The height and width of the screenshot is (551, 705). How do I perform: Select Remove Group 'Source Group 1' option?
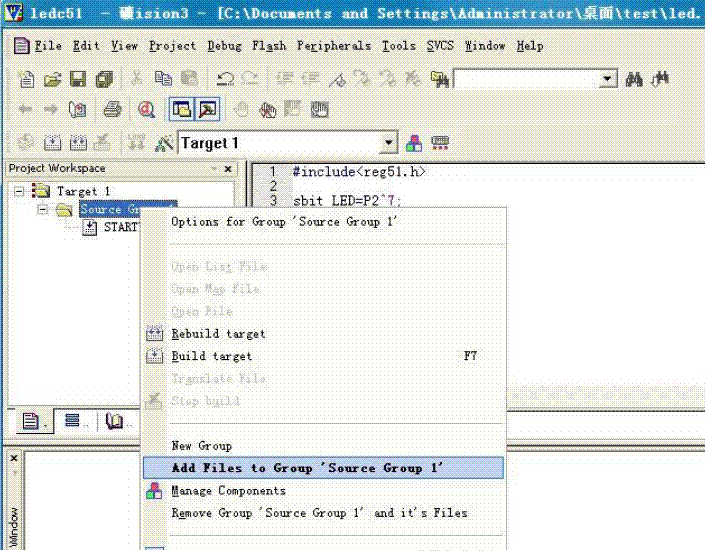319,513
